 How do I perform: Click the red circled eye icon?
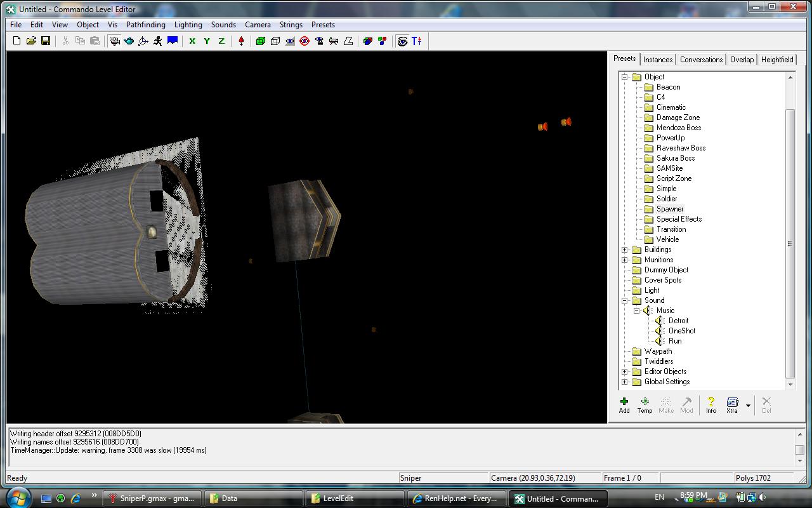tap(304, 41)
